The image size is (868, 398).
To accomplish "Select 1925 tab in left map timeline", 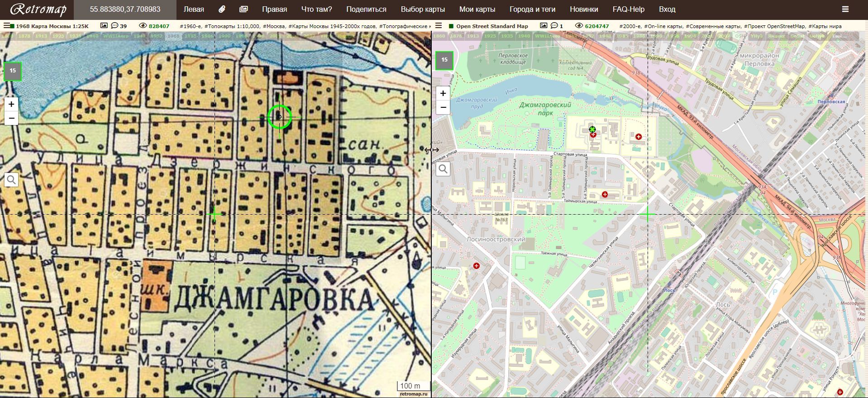I will tap(58, 36).
